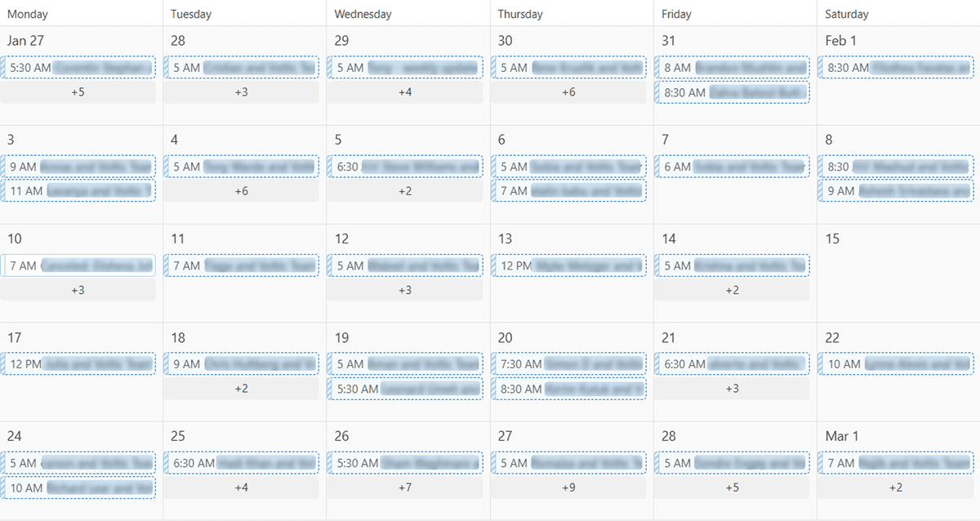
Task: Open the 9 AM event on February 8
Action: (896, 191)
